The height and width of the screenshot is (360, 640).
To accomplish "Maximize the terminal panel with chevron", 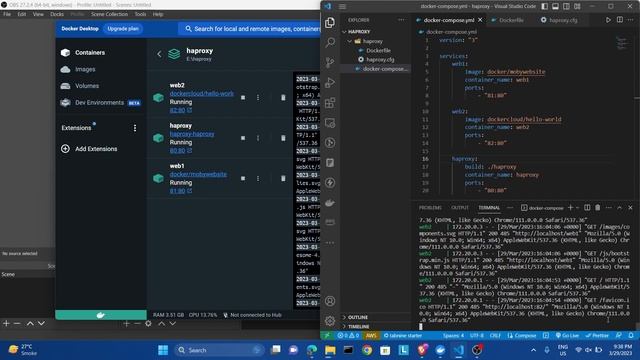I will tap(620, 207).
